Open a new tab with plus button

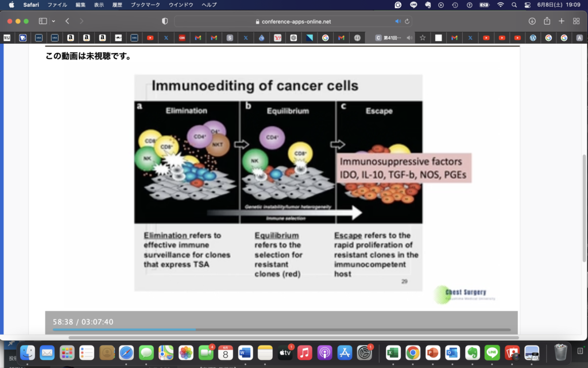[562, 21]
